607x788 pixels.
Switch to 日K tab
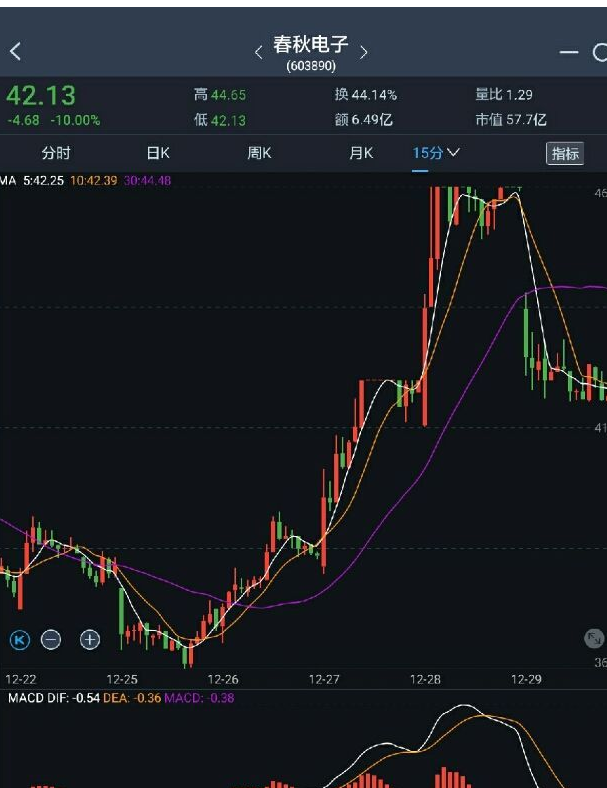point(158,153)
